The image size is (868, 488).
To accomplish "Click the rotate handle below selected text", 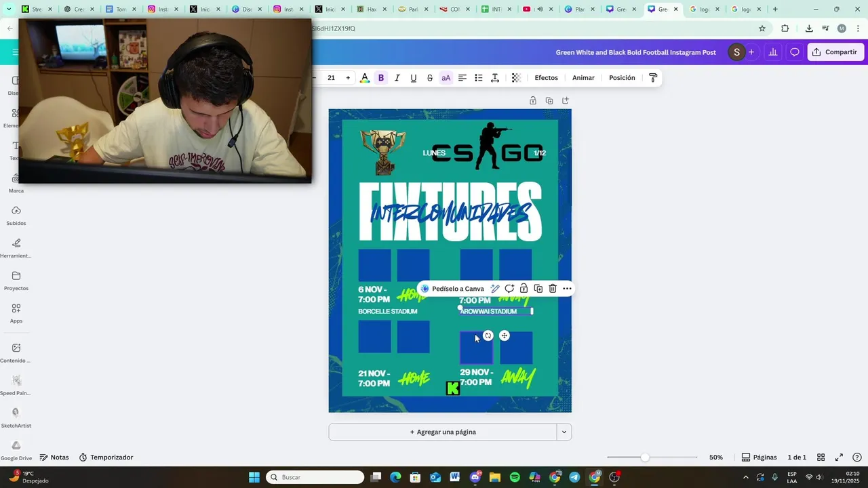I will pos(488,335).
